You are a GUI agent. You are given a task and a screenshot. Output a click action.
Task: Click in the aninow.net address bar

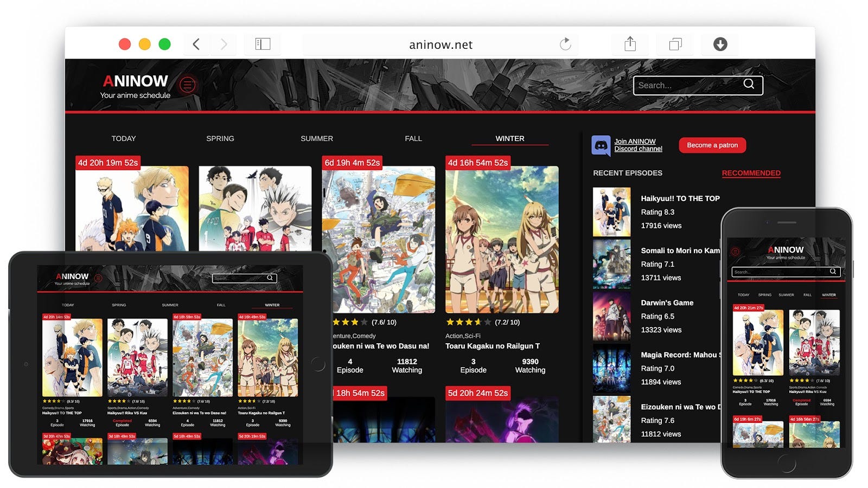coord(441,44)
